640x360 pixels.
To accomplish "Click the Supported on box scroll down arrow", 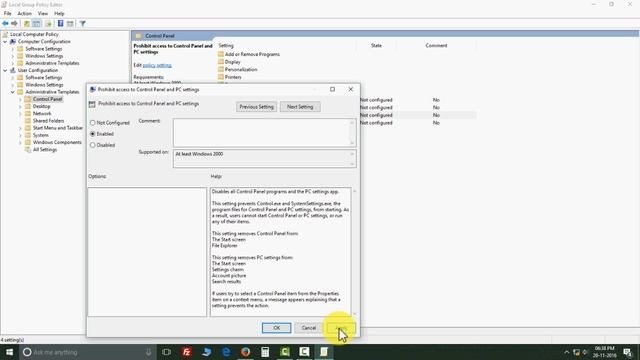I will tap(352, 164).
